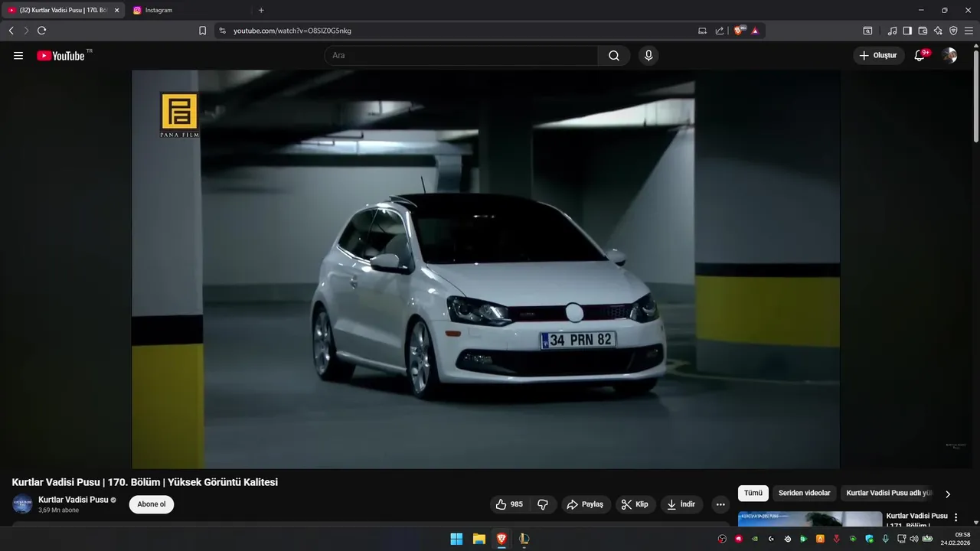Open YouTube notifications bell
Image resolution: width=980 pixels, height=551 pixels.
pyautogui.click(x=920, y=56)
